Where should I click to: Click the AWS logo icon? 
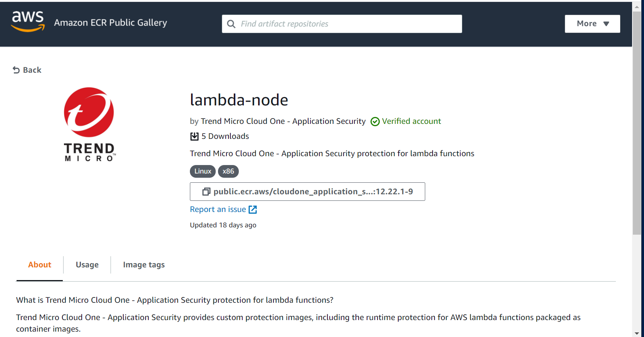click(28, 22)
